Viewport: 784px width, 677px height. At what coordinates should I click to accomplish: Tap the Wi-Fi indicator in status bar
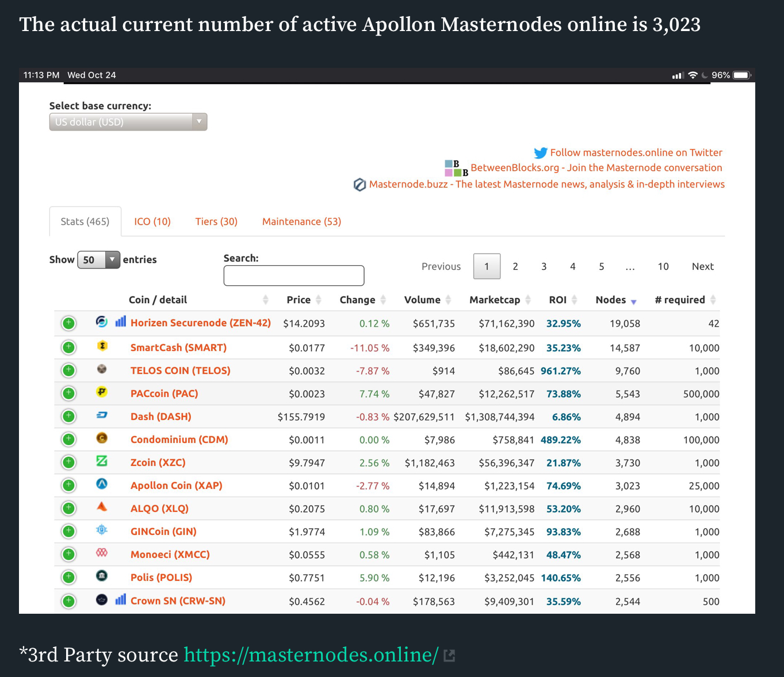[x=693, y=75]
